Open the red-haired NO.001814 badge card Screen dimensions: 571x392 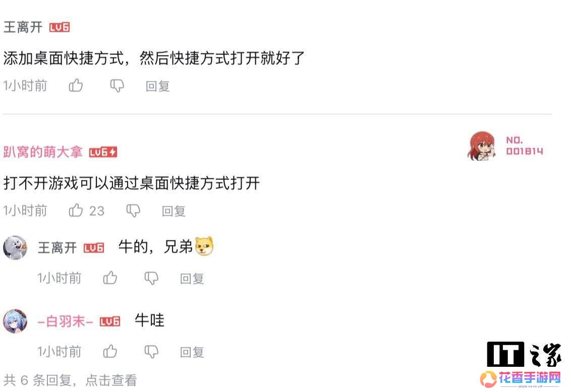tap(505, 146)
